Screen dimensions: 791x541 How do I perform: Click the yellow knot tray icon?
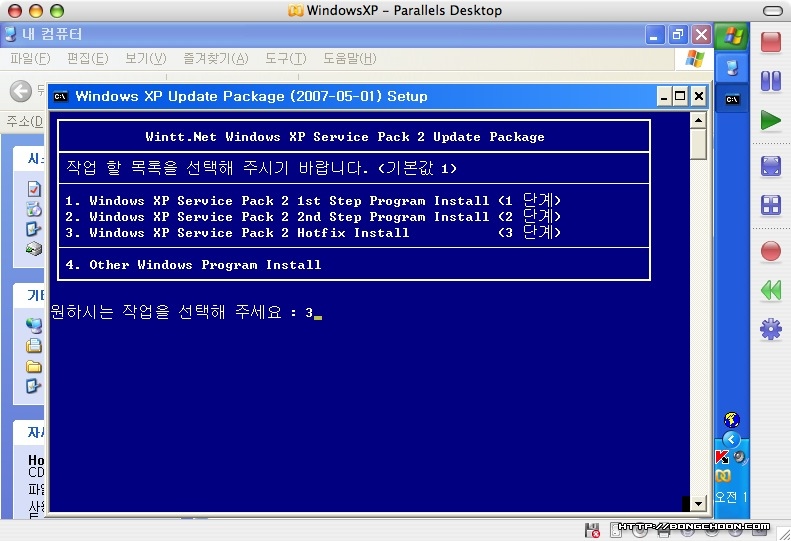click(x=723, y=476)
